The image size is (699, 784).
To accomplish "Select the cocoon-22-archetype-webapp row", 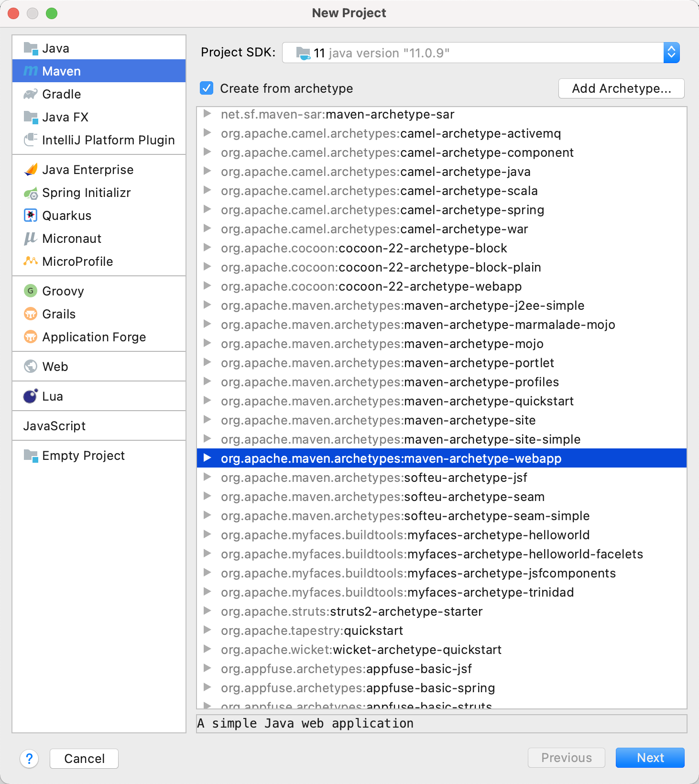I will point(442,286).
